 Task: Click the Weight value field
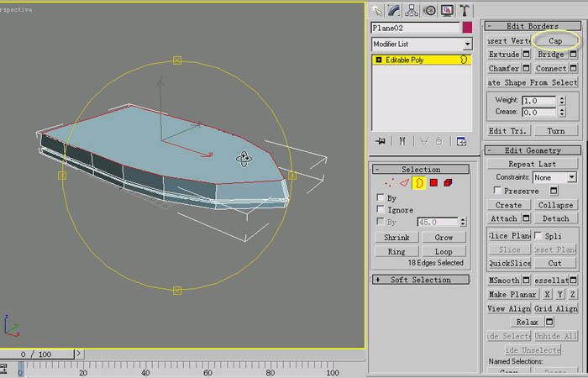539,101
